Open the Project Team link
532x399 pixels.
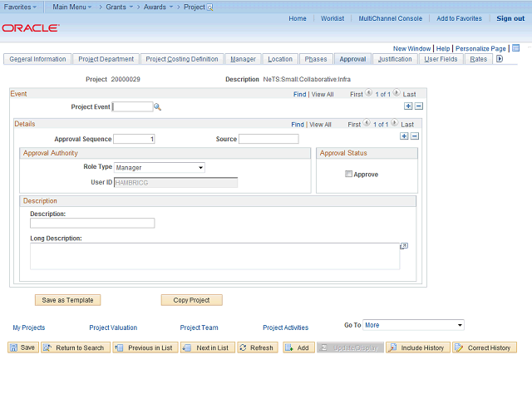199,328
